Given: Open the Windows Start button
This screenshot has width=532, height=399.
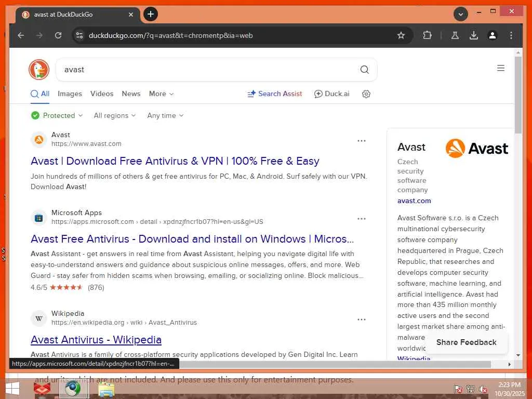Looking at the screenshot, I should 12,389.
